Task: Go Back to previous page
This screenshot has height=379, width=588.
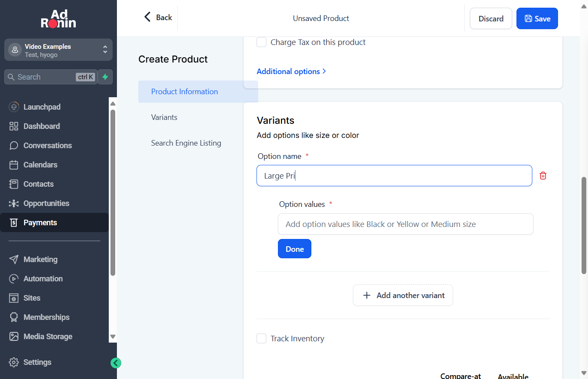Action: click(x=158, y=17)
